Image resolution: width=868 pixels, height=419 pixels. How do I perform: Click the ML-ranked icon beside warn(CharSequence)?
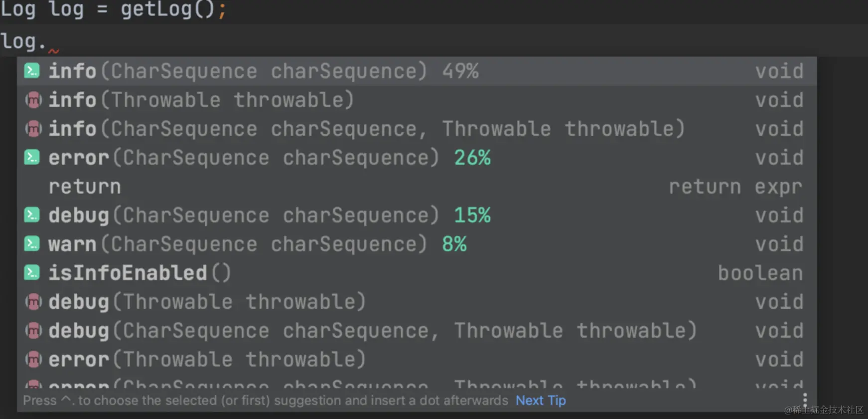tap(32, 244)
